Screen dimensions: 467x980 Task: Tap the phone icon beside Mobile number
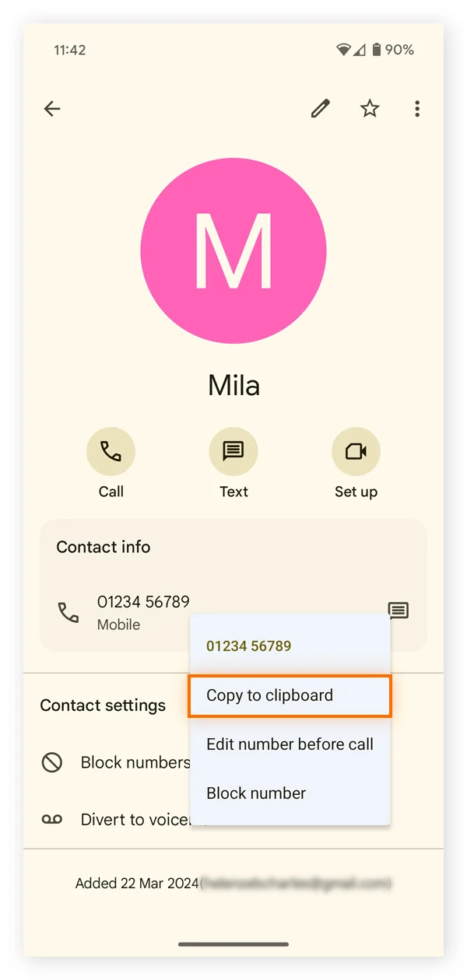[68, 612]
